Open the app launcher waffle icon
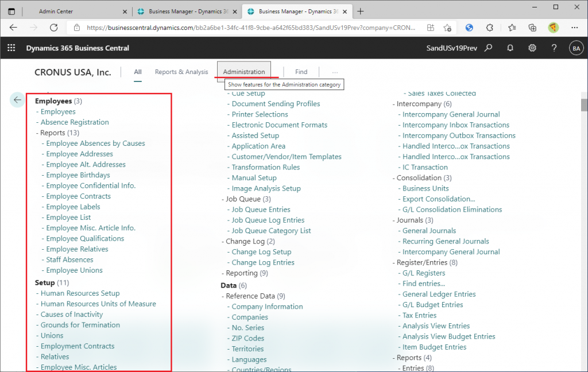The height and width of the screenshot is (372, 588). click(x=11, y=48)
